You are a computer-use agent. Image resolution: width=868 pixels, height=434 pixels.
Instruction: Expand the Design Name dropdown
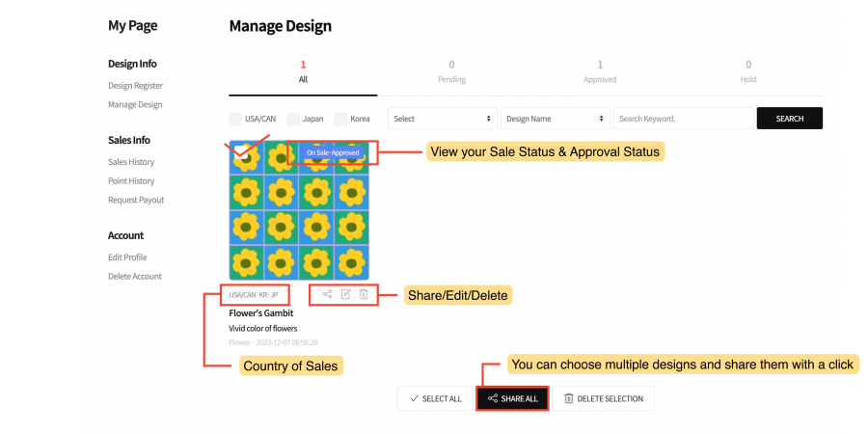point(556,119)
